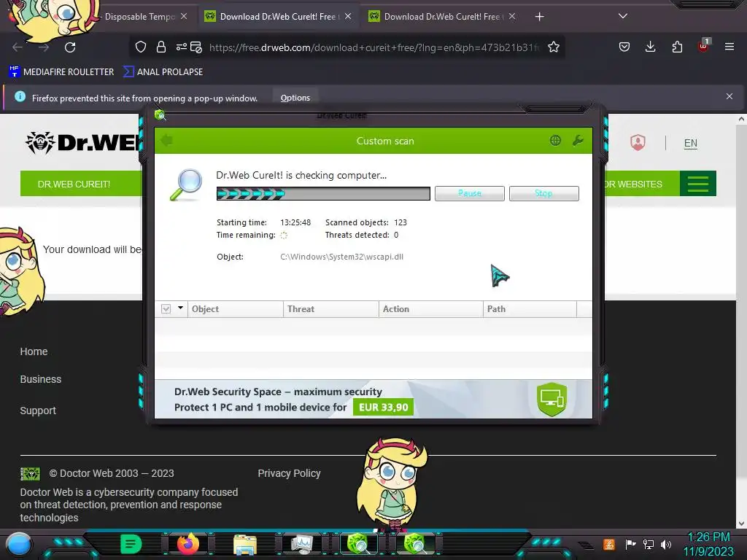Open the tracking protection shield icon
Image resolution: width=747 pixels, height=560 pixels.
click(x=141, y=47)
